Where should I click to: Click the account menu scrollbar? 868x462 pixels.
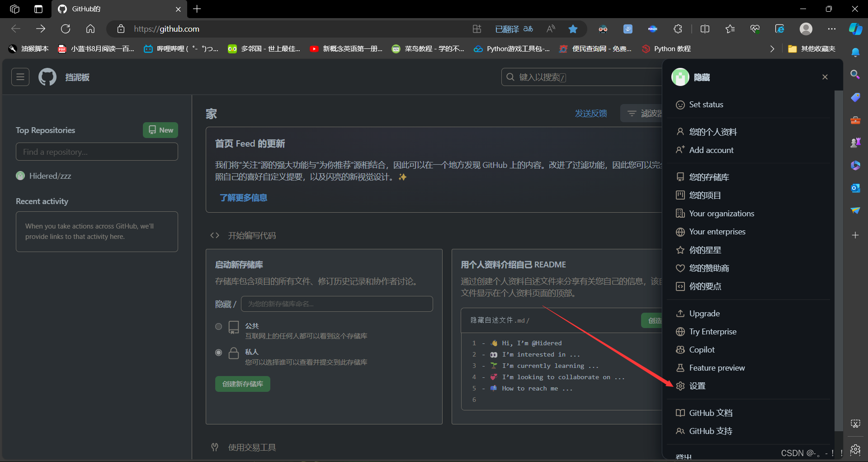pyautogui.click(x=839, y=260)
